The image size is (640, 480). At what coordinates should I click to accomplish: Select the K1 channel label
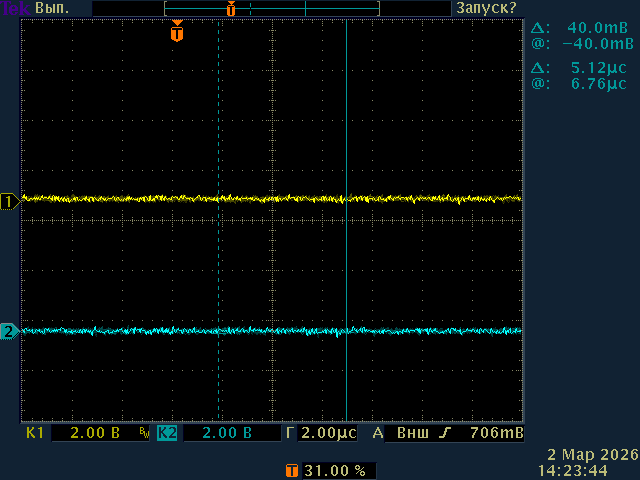pos(35,434)
